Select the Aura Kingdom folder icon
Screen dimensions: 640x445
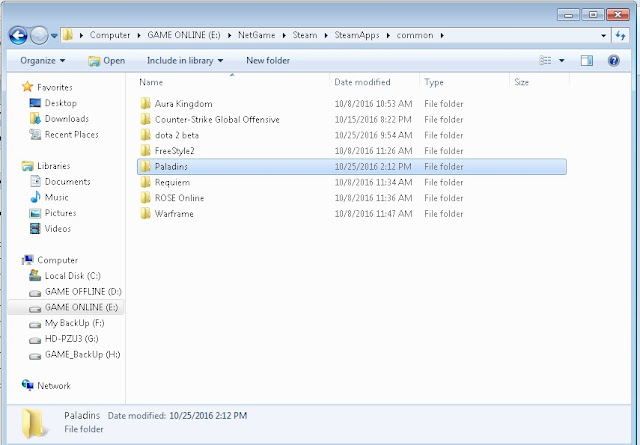point(145,104)
